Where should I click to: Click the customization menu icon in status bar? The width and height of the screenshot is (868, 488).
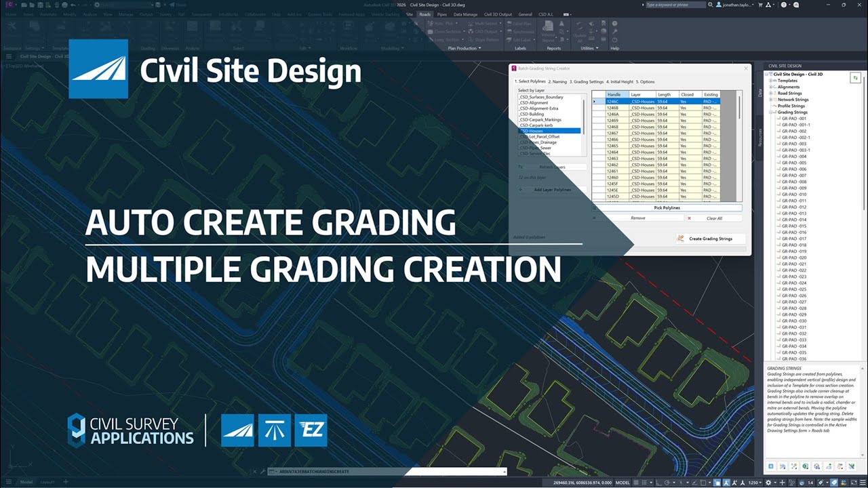pos(862,483)
